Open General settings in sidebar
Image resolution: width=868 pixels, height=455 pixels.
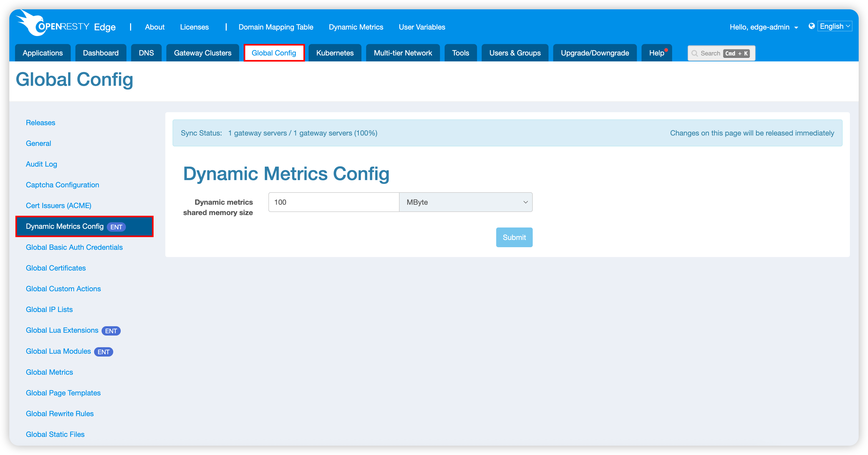pos(38,143)
